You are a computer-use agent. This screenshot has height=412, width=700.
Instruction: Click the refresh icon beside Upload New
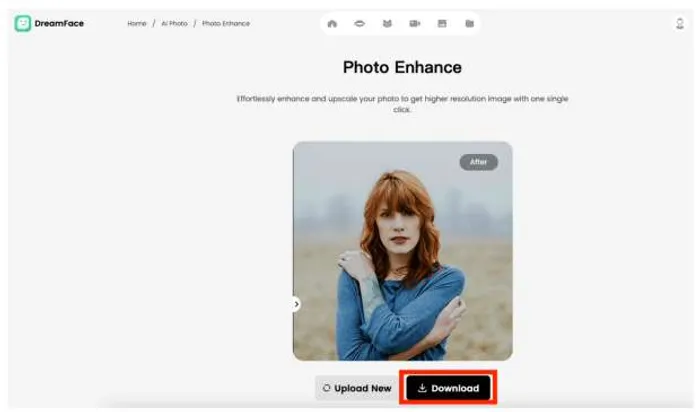326,388
